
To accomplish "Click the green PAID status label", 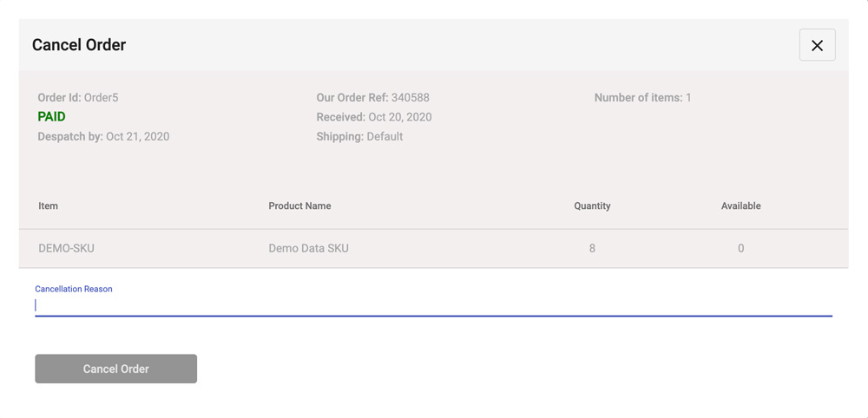I will tap(52, 117).
